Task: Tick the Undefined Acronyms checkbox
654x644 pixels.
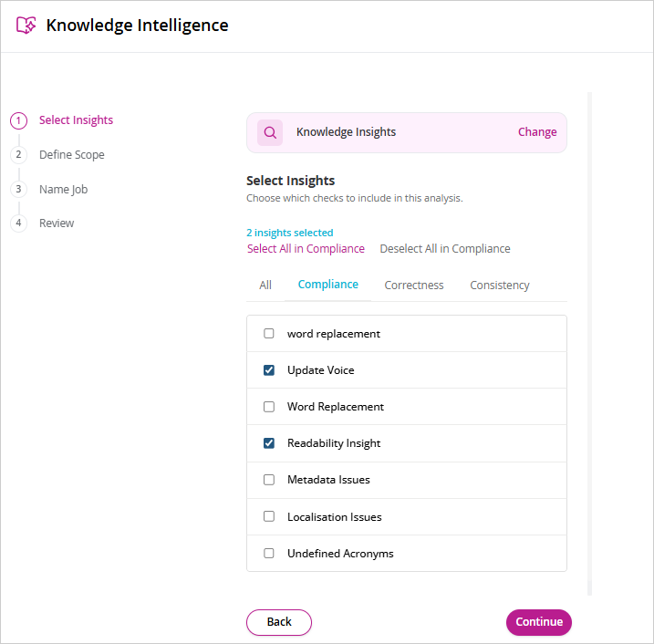Action: point(269,553)
